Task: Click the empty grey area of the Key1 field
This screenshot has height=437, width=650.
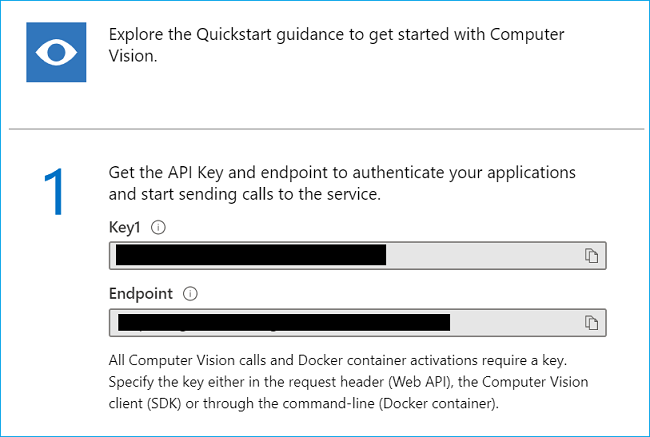Action: 480,256
